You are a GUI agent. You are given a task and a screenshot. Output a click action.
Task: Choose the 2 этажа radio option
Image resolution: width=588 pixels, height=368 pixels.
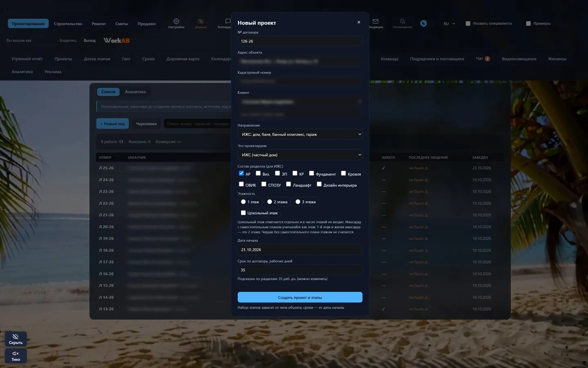269,202
